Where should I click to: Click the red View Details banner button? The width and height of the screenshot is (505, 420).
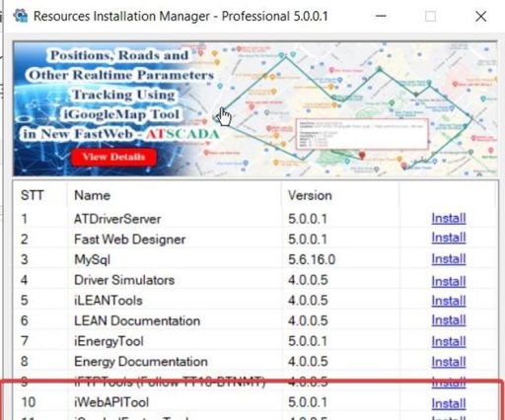tap(113, 157)
